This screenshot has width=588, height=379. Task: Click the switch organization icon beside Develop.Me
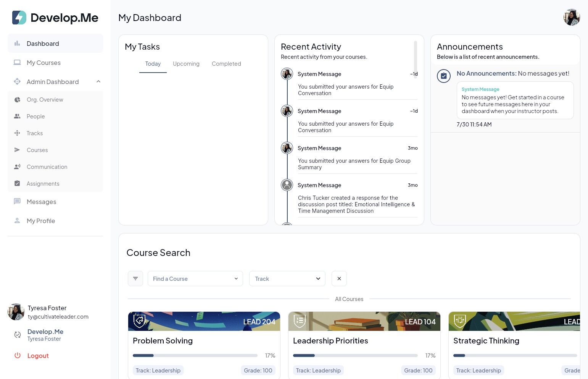click(x=18, y=335)
